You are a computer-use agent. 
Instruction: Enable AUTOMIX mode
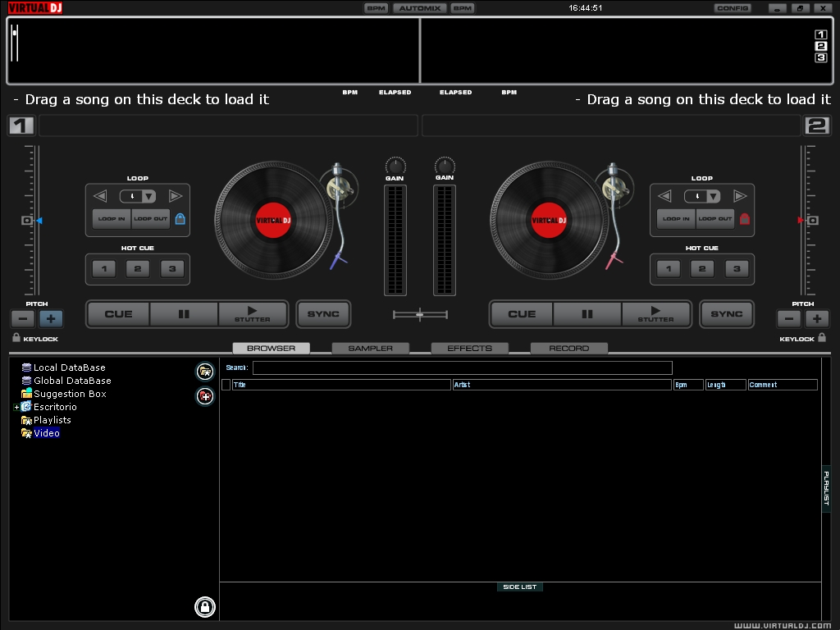point(419,7)
